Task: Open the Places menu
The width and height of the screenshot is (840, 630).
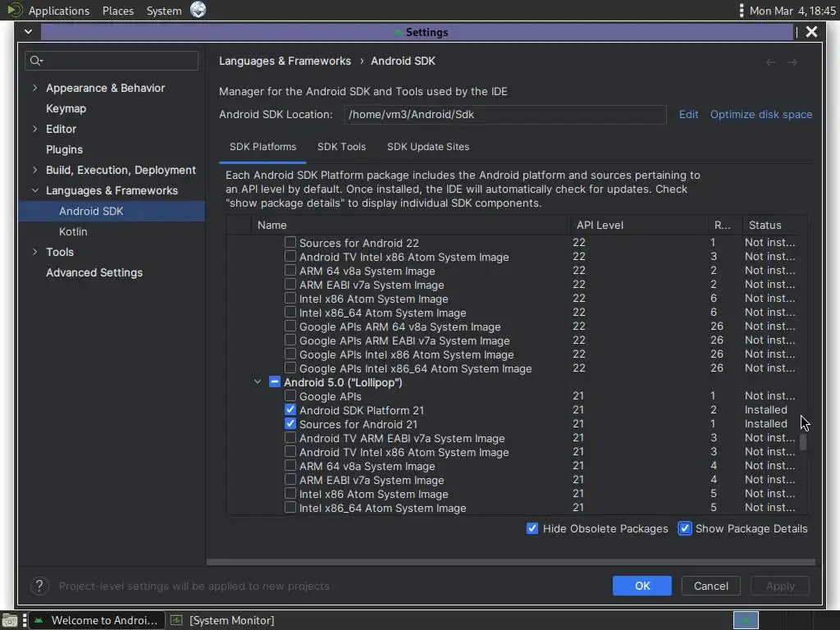Action: point(118,11)
